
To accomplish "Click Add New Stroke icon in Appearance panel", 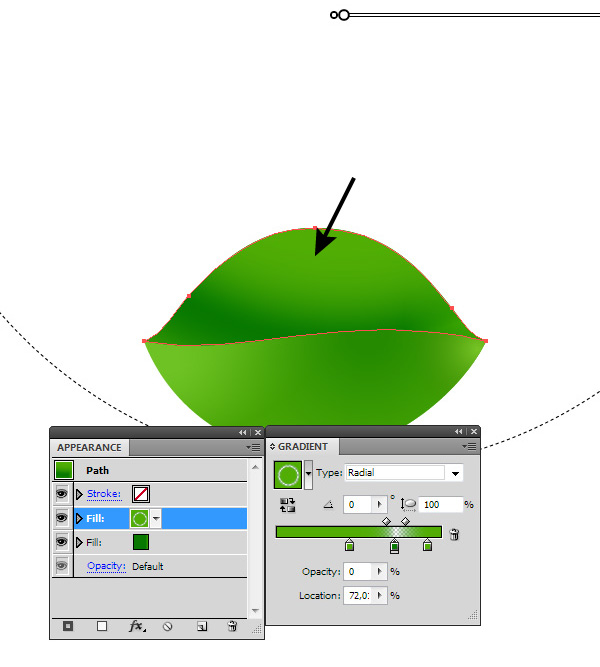I will point(68,627).
